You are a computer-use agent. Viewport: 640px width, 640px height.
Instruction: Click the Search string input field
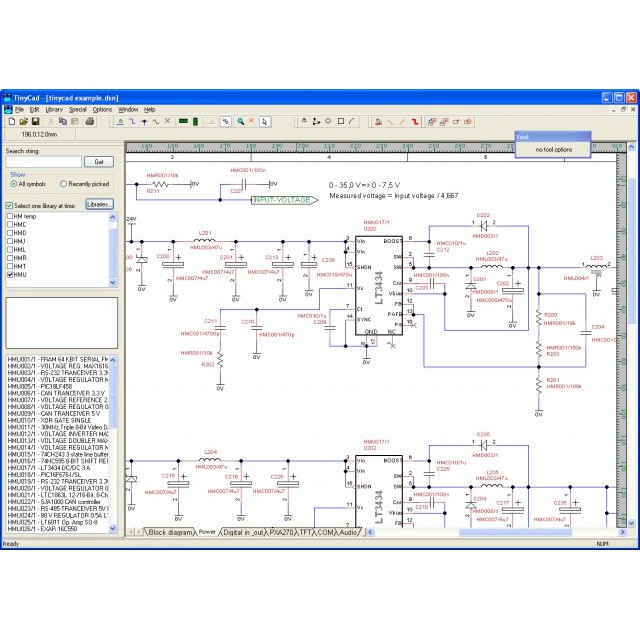43,161
